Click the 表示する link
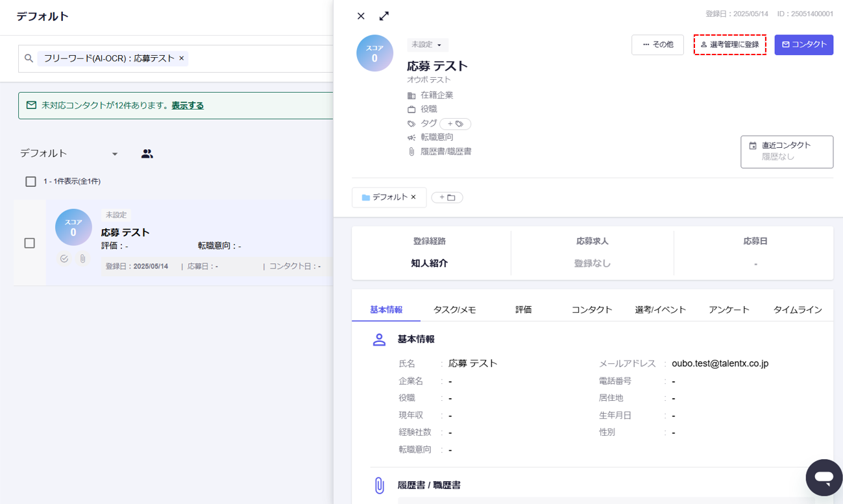Image resolution: width=843 pixels, height=504 pixels. coord(188,105)
